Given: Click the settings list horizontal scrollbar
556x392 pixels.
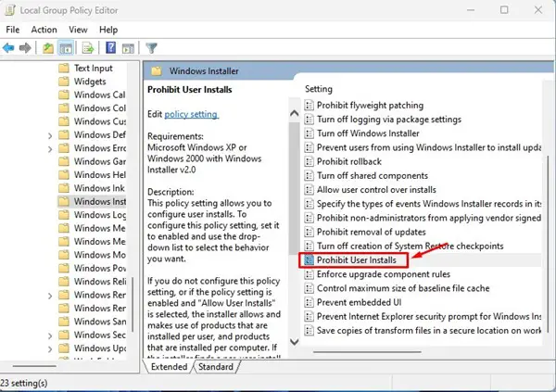Looking at the screenshot, I should [367, 352].
